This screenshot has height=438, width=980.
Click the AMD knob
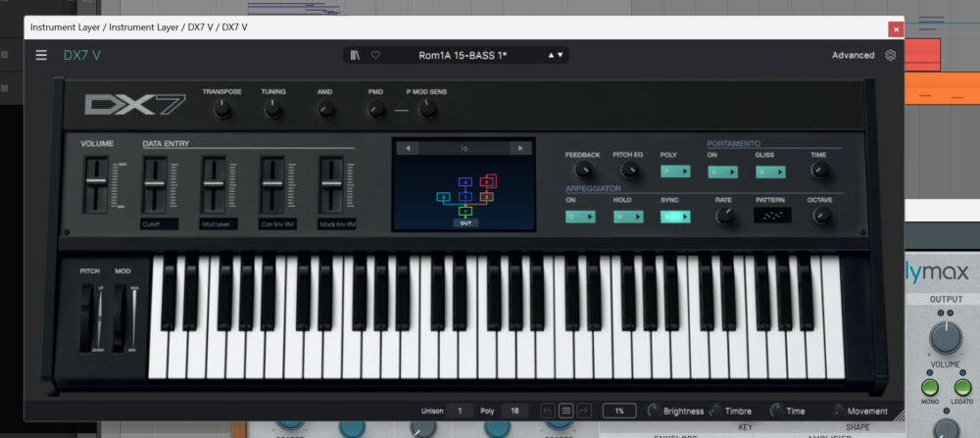325,110
